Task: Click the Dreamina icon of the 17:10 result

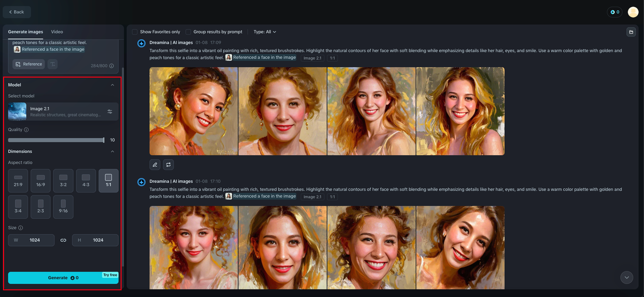Action: pos(142,182)
